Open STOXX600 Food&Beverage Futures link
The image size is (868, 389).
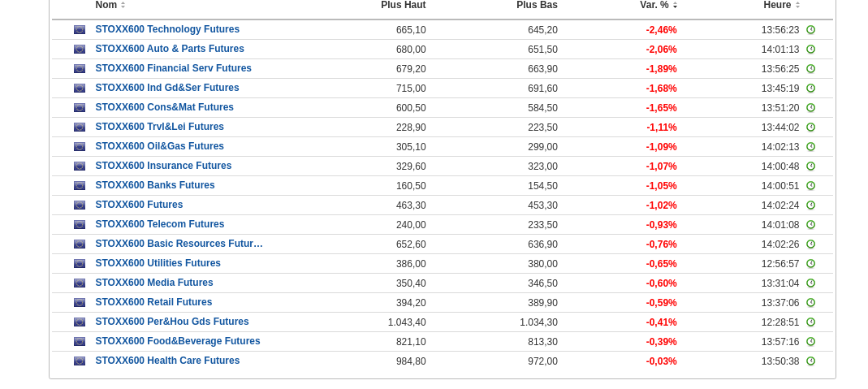coord(178,341)
